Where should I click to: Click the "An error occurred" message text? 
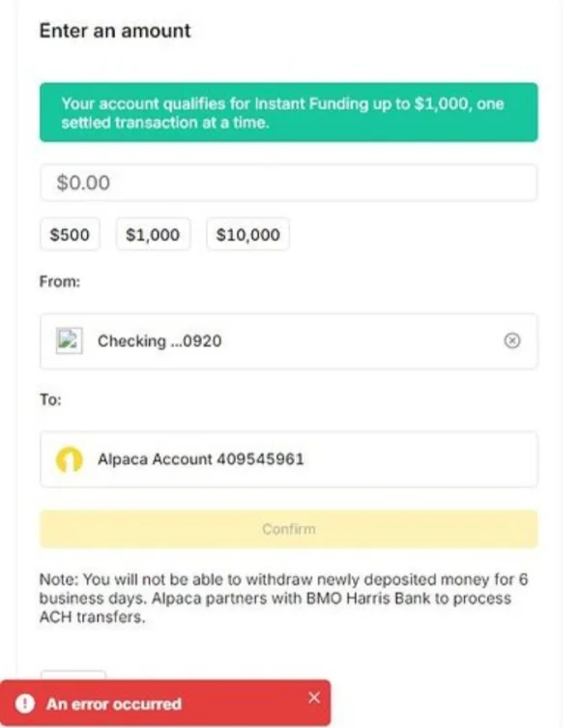[x=113, y=704]
